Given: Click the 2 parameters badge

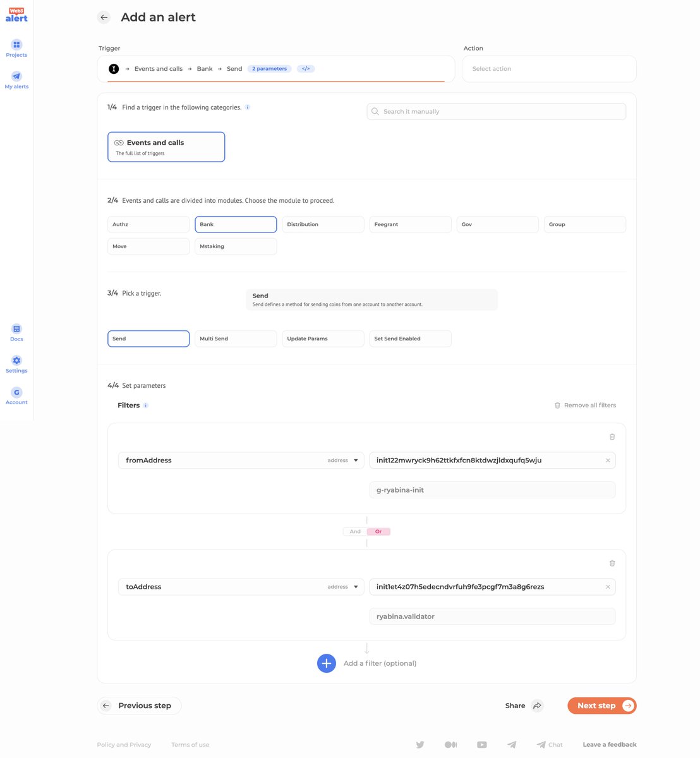Looking at the screenshot, I should tap(269, 69).
